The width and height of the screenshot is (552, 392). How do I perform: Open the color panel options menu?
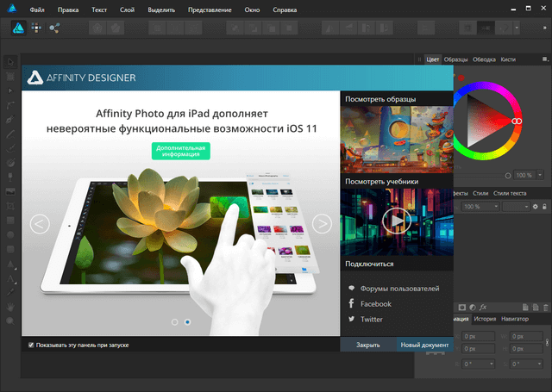pos(545,59)
